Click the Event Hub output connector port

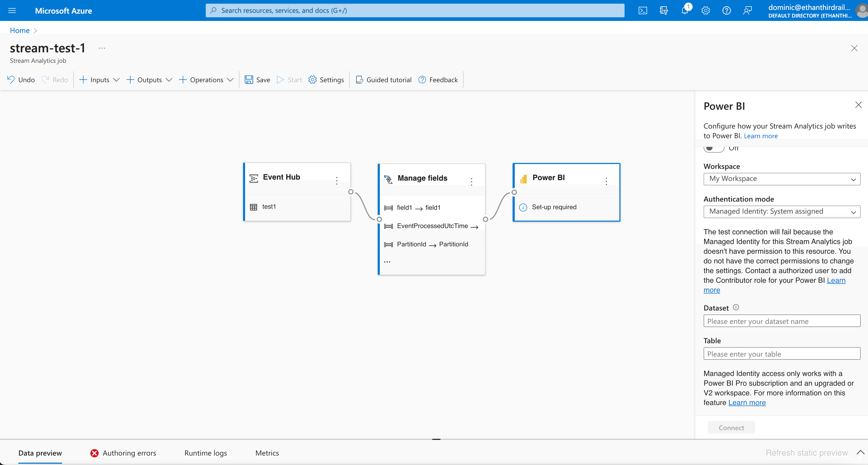(x=351, y=192)
